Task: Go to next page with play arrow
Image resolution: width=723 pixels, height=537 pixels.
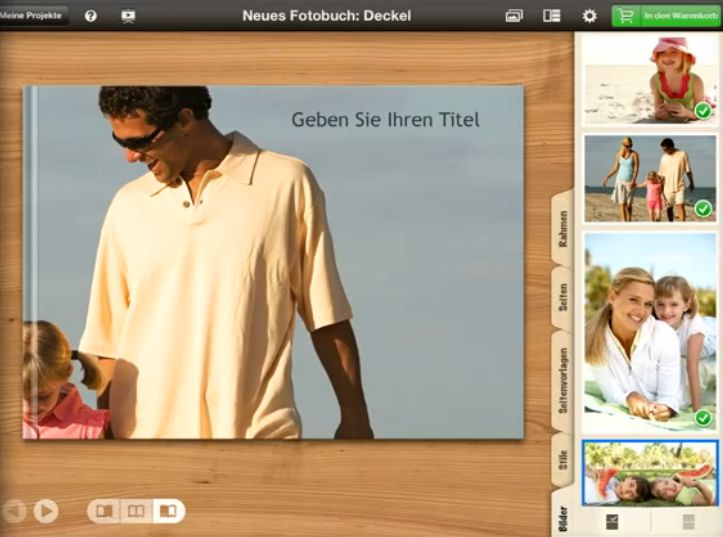Action: tap(46, 511)
